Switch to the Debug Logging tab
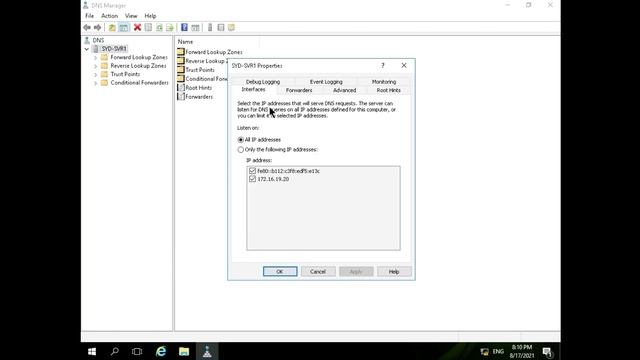 point(263,82)
